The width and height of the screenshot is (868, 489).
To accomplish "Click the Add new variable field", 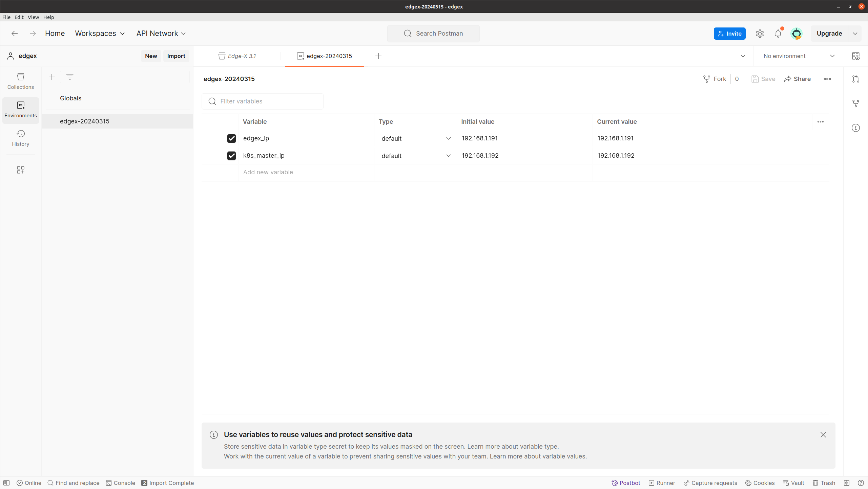I will coord(306,172).
